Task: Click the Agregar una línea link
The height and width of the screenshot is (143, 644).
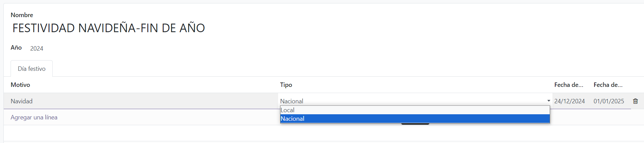Action: click(34, 117)
